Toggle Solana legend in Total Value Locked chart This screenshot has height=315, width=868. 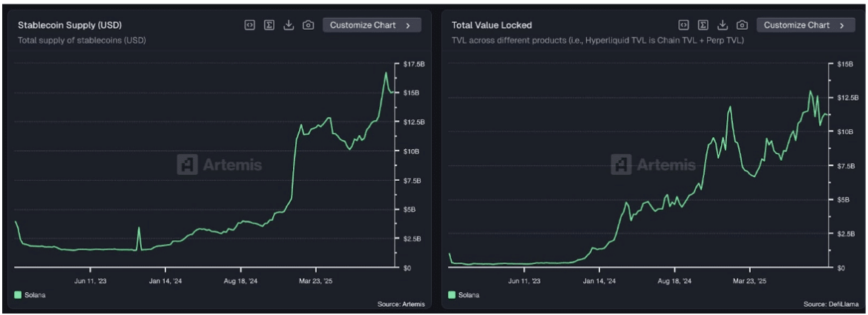[x=469, y=295]
